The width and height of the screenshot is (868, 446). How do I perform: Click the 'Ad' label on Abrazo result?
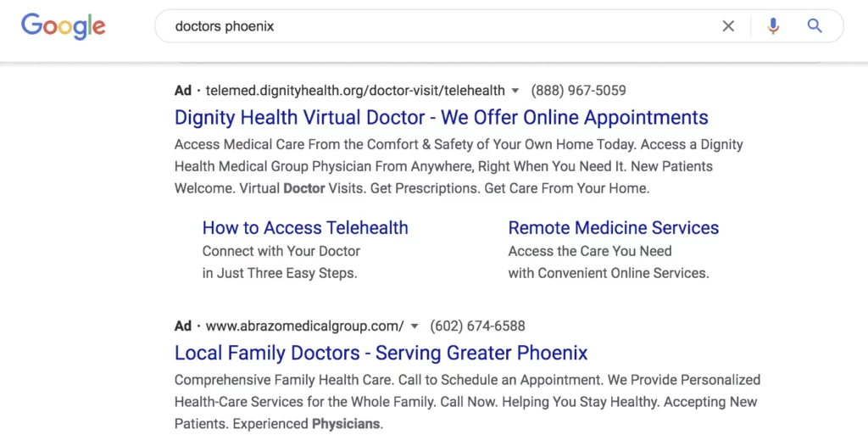pyautogui.click(x=183, y=326)
